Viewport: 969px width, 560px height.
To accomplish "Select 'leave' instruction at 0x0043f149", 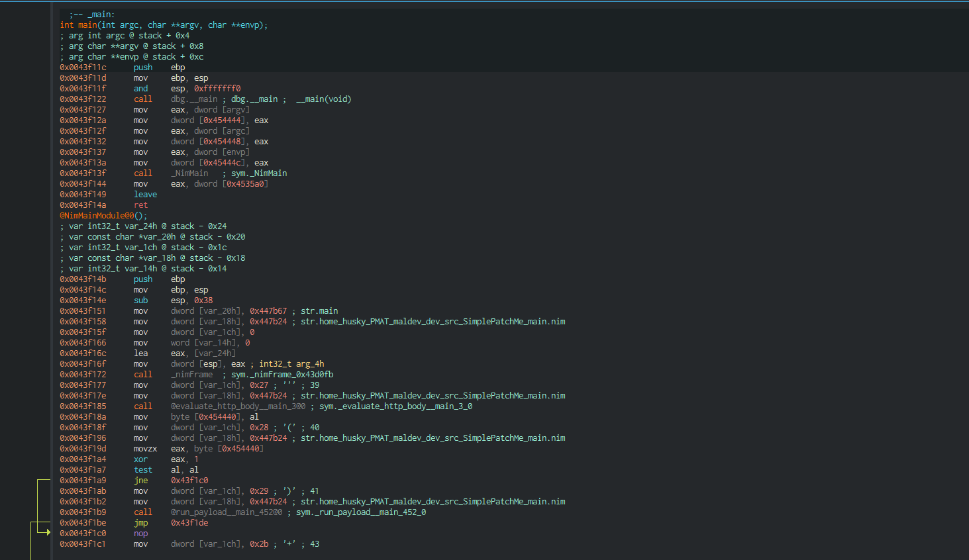I will click(x=145, y=195).
